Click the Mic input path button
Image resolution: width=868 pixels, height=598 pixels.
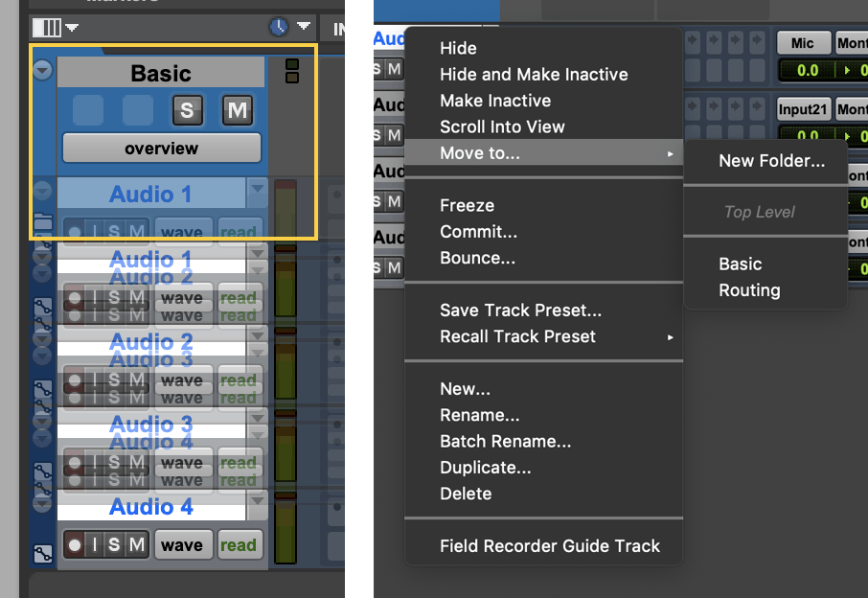(803, 42)
